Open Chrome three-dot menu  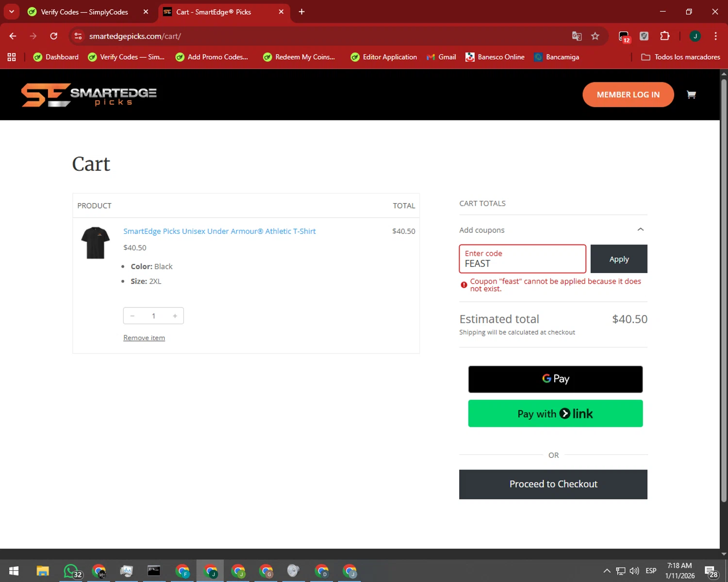715,36
